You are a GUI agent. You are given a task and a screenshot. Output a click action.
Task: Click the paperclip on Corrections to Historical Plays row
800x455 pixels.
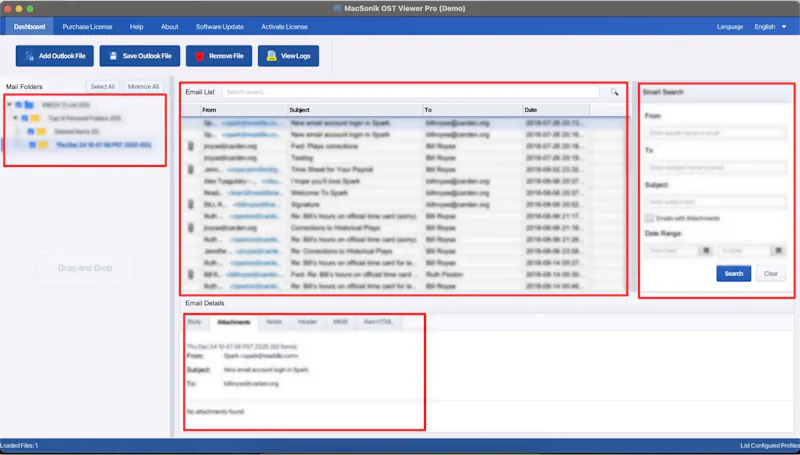191,228
